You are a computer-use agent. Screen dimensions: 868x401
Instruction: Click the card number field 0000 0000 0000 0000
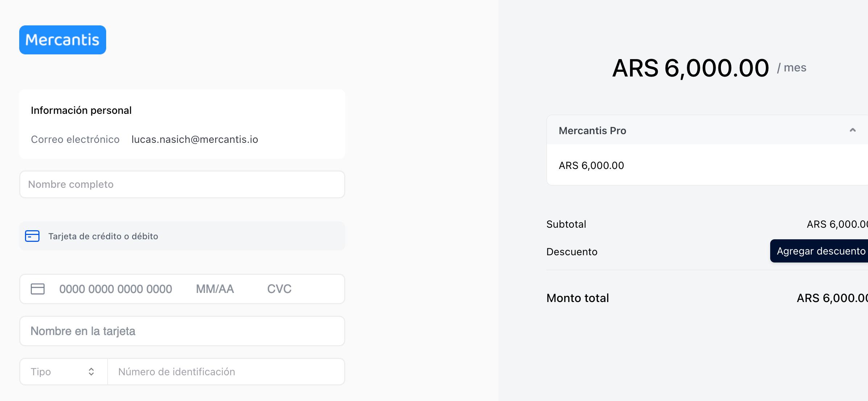click(116, 289)
